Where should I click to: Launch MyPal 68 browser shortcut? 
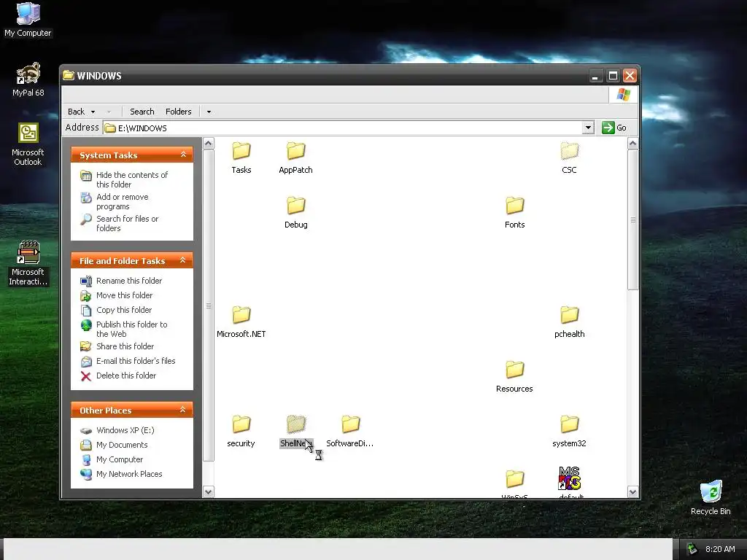tap(28, 79)
